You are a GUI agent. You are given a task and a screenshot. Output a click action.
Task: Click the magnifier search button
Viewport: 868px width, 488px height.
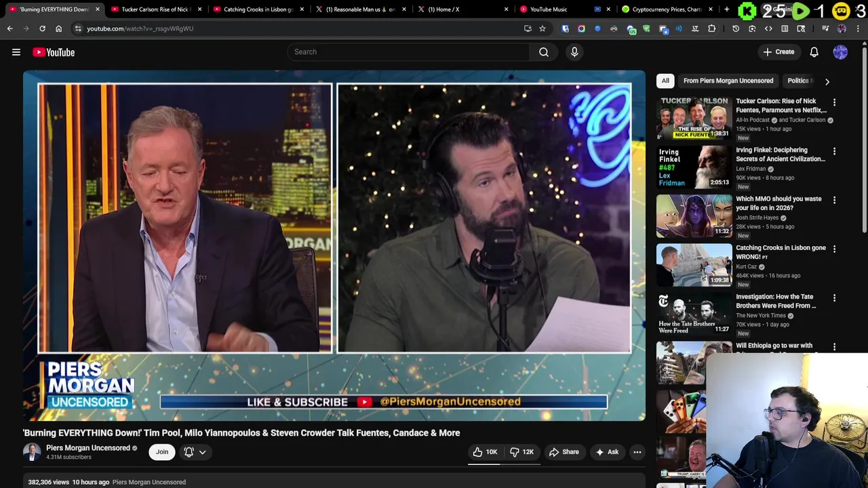tap(544, 52)
